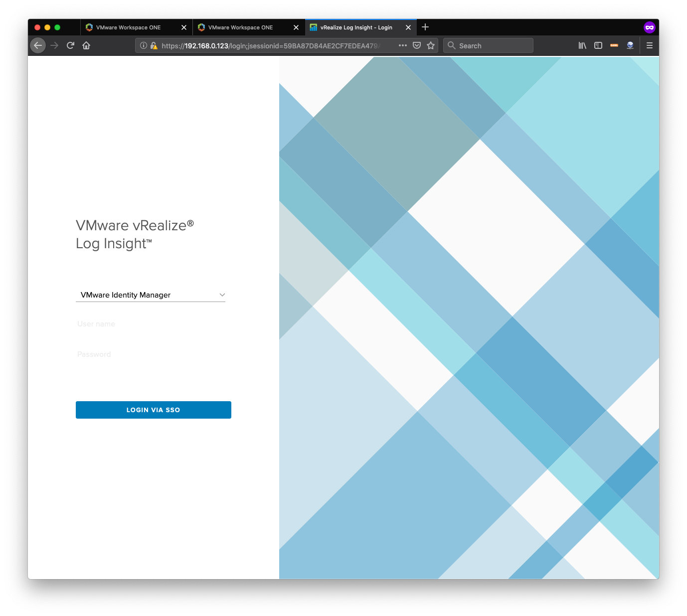The width and height of the screenshot is (687, 616).
Task: Open a new tab with plus button
Action: point(425,27)
